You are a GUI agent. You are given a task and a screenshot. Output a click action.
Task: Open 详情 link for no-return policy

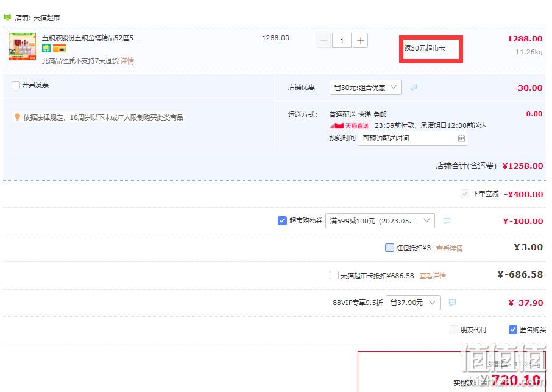click(x=127, y=61)
